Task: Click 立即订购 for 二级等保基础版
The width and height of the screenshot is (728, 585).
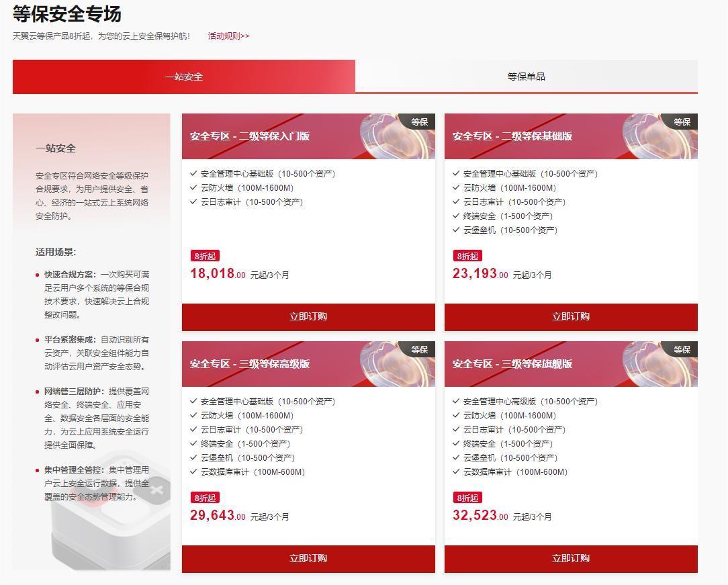Action: coord(571,316)
